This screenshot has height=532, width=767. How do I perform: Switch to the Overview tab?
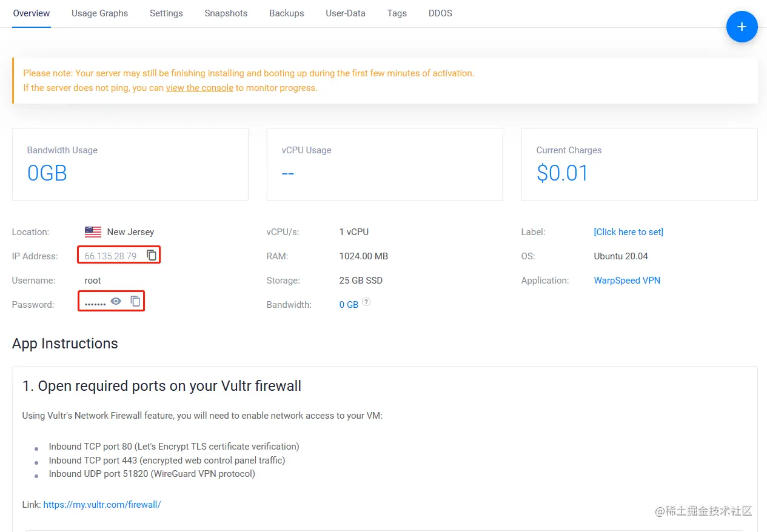click(x=32, y=13)
